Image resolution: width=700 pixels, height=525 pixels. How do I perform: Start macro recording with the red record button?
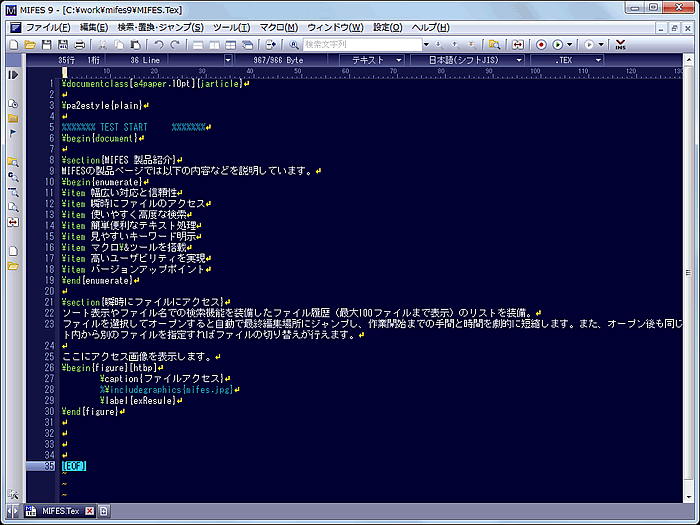tap(541, 45)
